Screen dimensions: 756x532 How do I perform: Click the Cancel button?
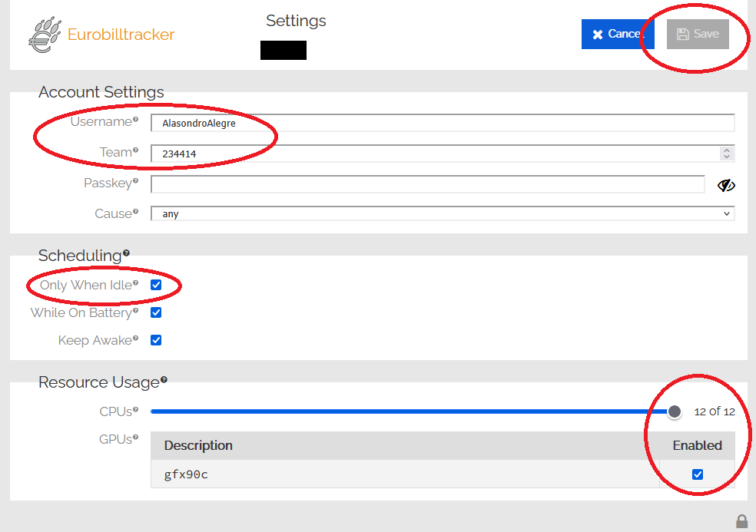(618, 35)
